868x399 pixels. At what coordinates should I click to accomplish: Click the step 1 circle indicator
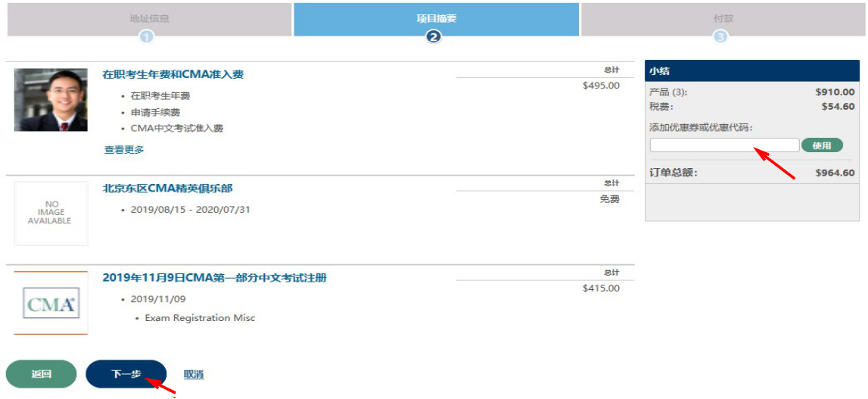pyautogui.click(x=147, y=36)
